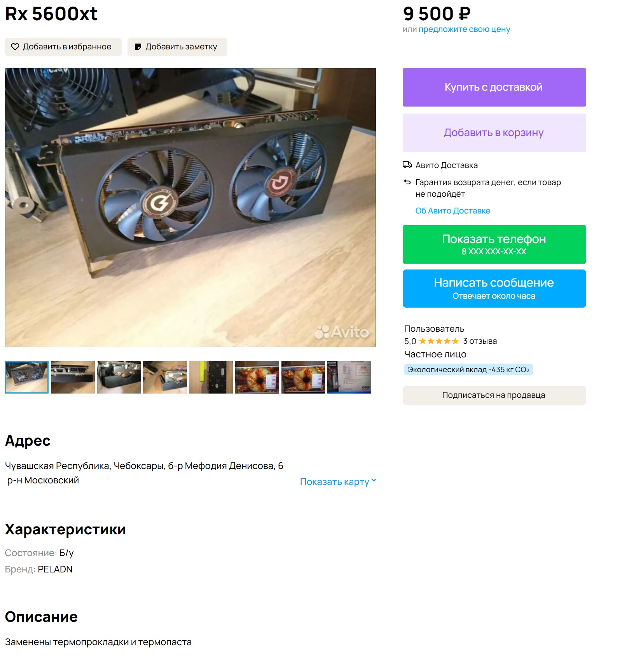Reveal number via Показать телефон
This screenshot has height=672, width=634.
point(494,244)
